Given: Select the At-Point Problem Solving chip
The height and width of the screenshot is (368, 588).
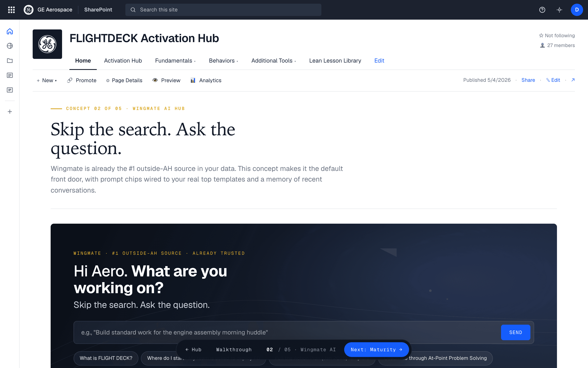Looking at the screenshot, I should pyautogui.click(x=435, y=358).
